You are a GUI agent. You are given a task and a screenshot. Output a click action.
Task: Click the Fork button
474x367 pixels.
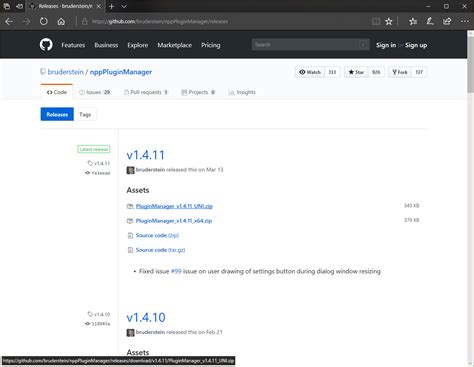tap(400, 72)
